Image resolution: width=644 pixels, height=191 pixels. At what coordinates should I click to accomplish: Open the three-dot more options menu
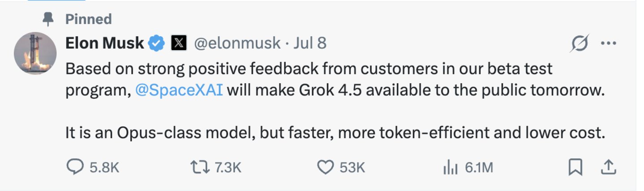click(x=608, y=43)
